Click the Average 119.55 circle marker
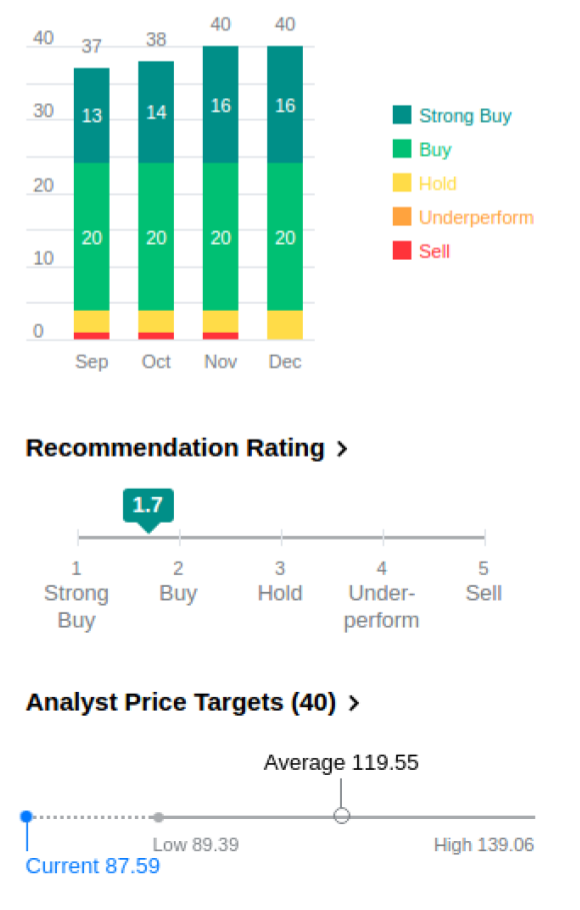580x910 pixels. pos(341,816)
